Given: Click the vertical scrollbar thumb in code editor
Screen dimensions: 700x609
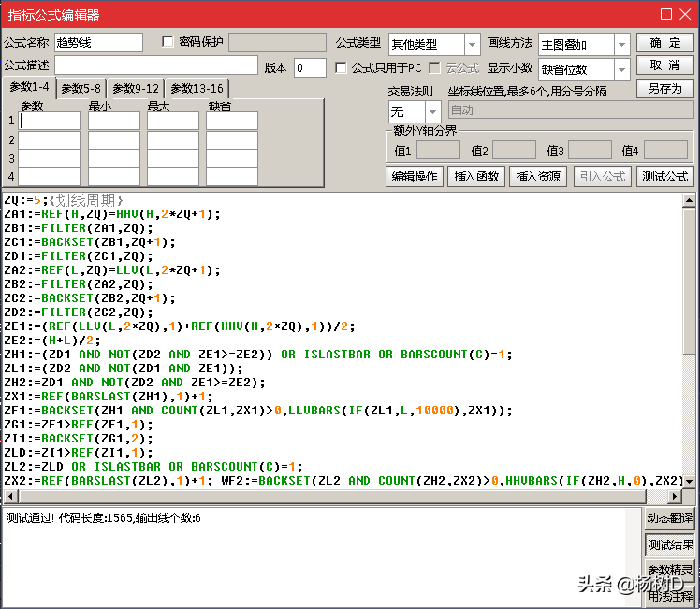Looking at the screenshot, I should point(689,281).
